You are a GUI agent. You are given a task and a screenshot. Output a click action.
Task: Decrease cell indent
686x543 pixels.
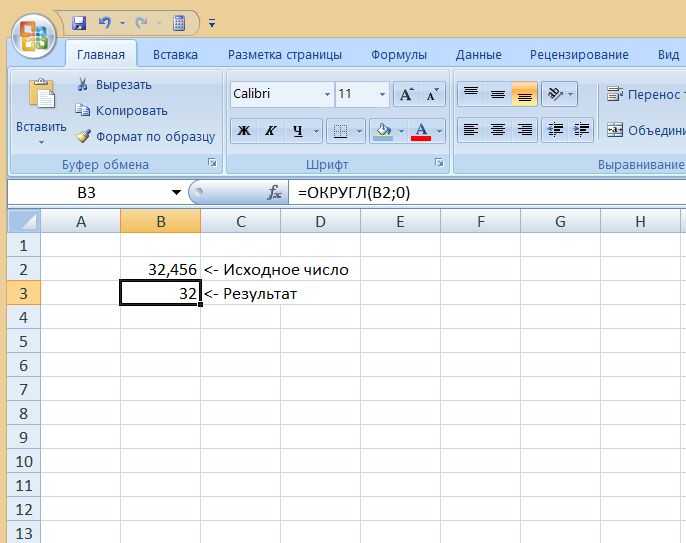[555, 130]
